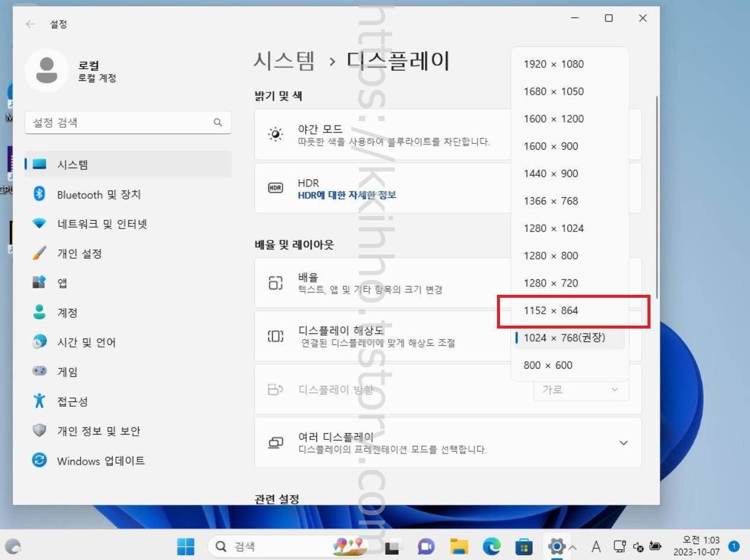Click the magnifier icon in 설정 검색

click(x=217, y=123)
